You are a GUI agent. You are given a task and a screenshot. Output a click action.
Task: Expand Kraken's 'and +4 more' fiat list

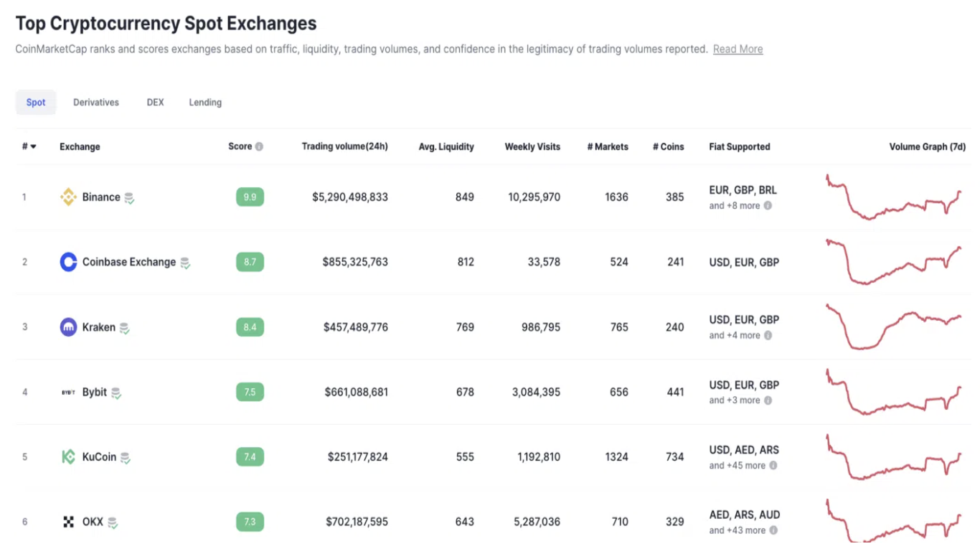pos(734,335)
